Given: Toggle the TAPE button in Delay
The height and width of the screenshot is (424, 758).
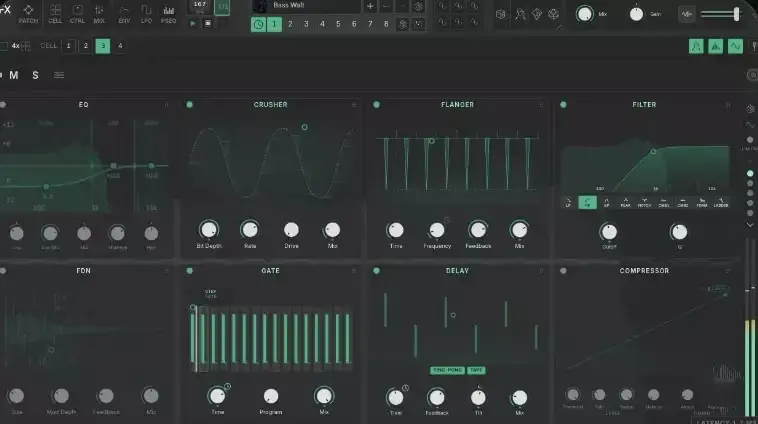Looking at the screenshot, I should 476,370.
